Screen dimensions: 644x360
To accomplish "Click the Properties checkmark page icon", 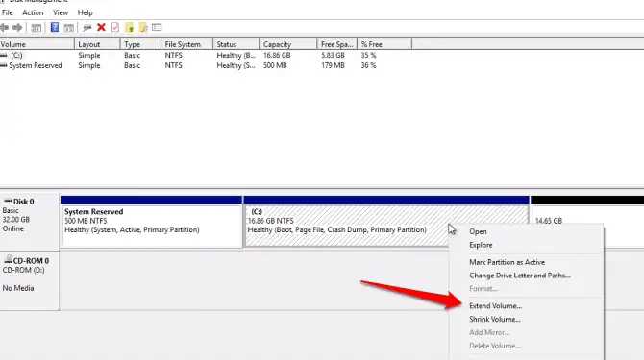I will tap(115, 28).
